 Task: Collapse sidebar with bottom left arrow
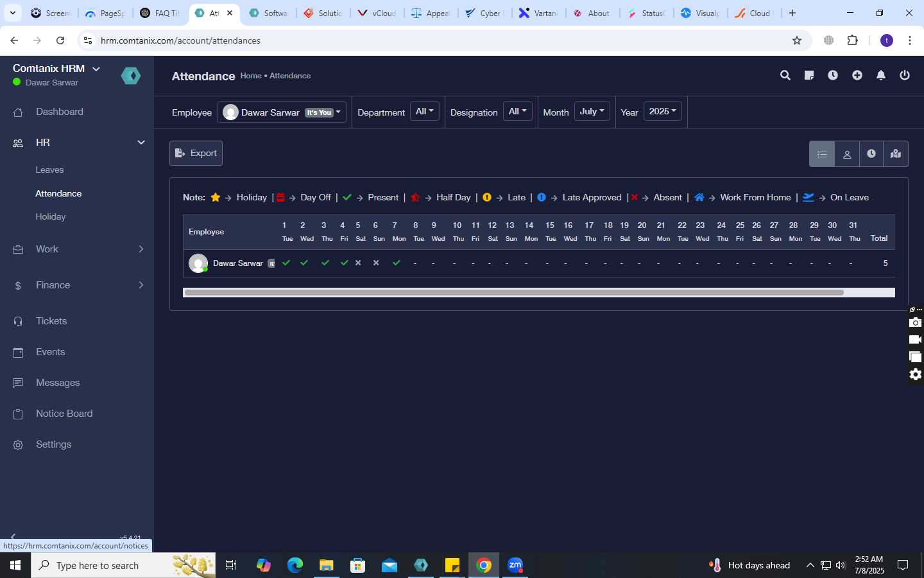click(x=13, y=536)
